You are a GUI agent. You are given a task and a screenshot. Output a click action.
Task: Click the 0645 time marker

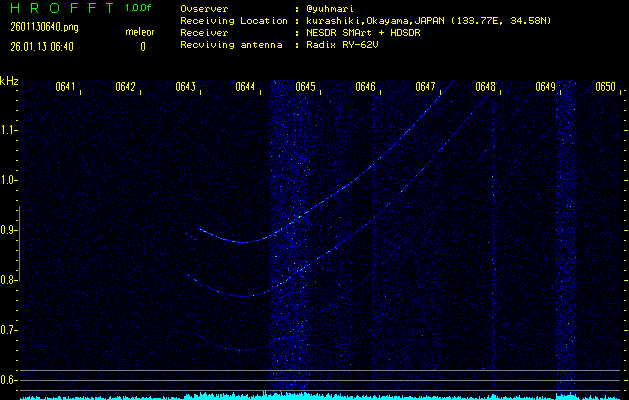(x=306, y=87)
